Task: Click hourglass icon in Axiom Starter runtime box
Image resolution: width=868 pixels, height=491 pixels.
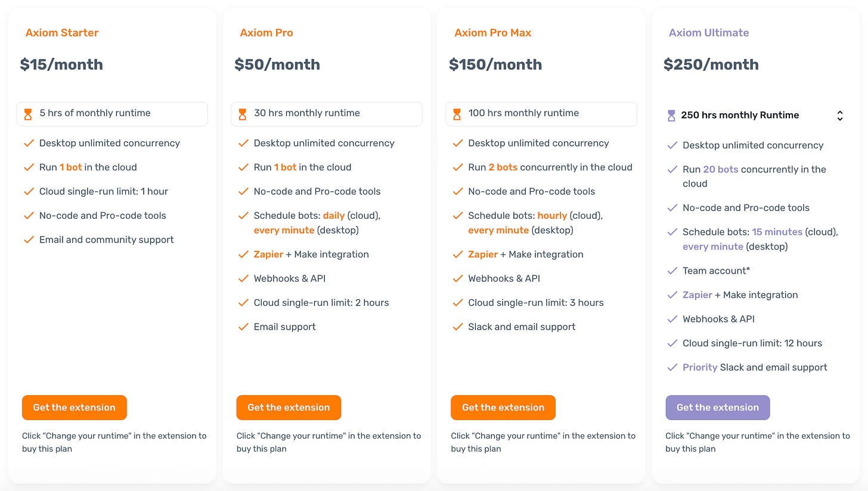Action: [28, 114]
